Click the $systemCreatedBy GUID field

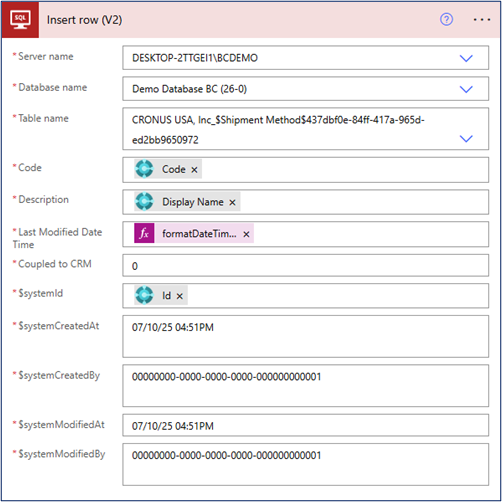(x=305, y=386)
